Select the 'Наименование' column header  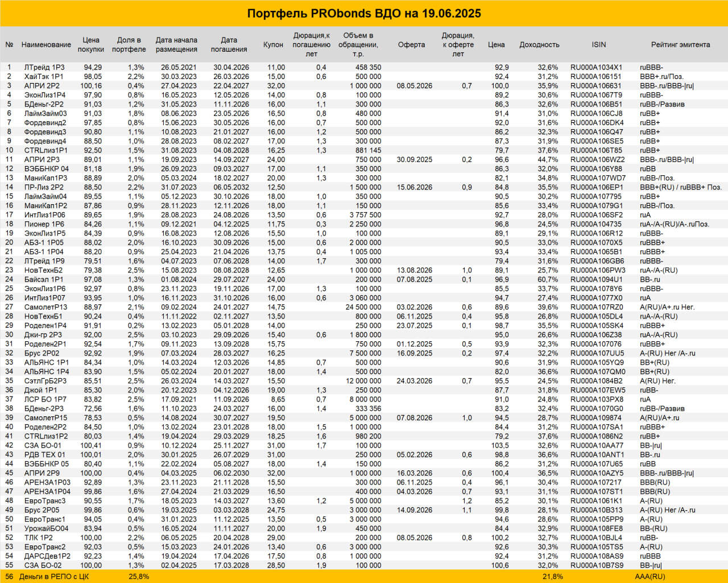(x=46, y=45)
